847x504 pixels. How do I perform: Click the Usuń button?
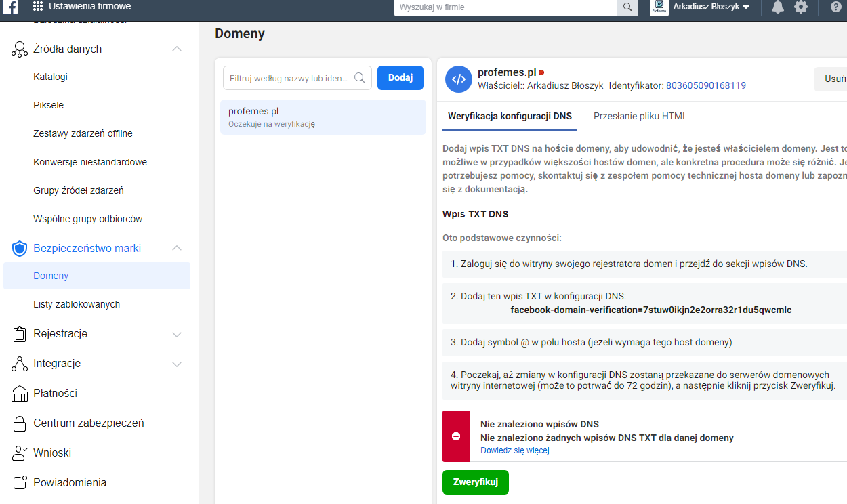click(831, 79)
